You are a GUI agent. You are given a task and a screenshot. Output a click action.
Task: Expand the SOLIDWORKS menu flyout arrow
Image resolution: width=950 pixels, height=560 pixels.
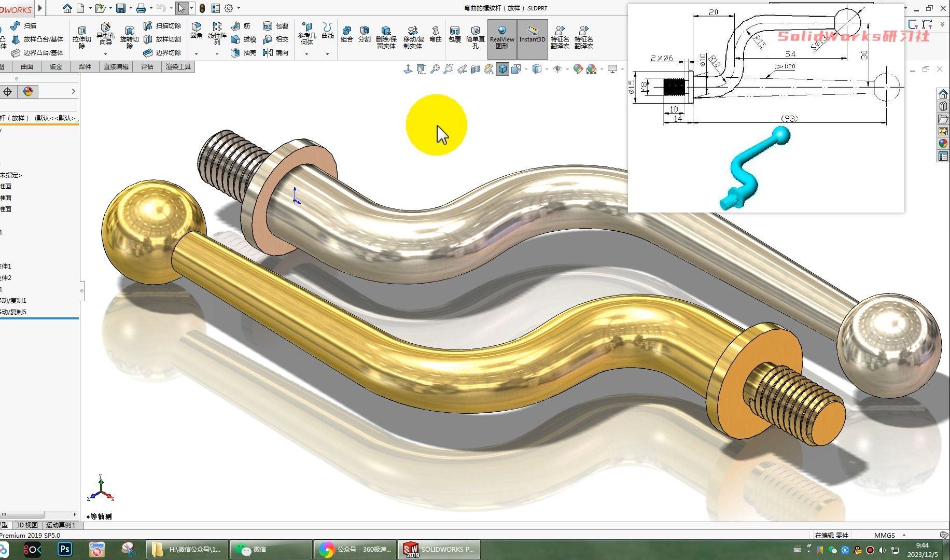40,8
